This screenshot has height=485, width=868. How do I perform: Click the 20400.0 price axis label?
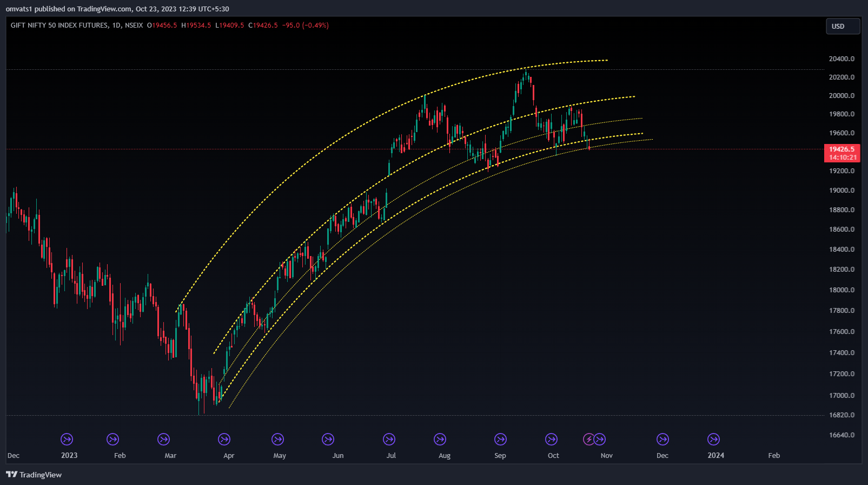(842, 58)
